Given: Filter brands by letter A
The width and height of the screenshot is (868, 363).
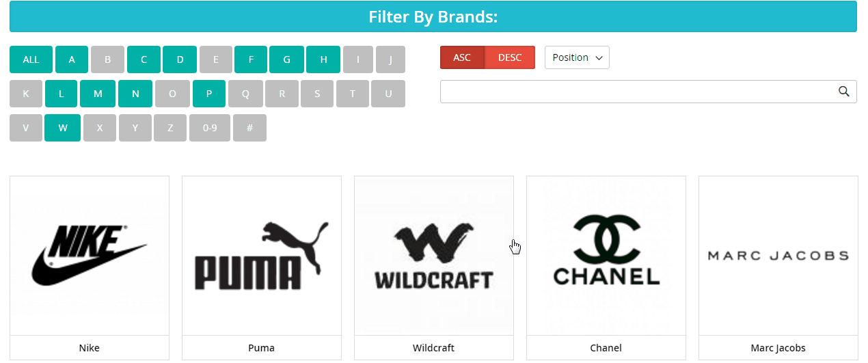Looking at the screenshot, I should pyautogui.click(x=72, y=59).
